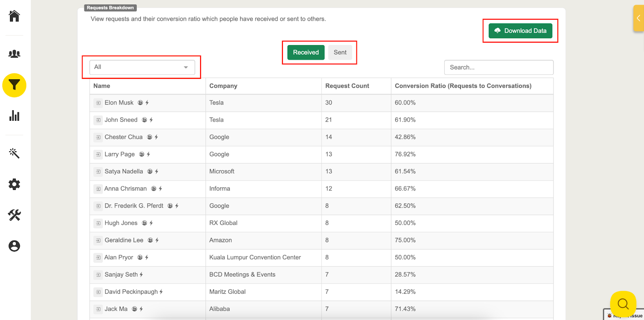Click the login arrow icon beside David Peckinpaugh
Viewport: 644px width, 320px height.
(x=98, y=292)
